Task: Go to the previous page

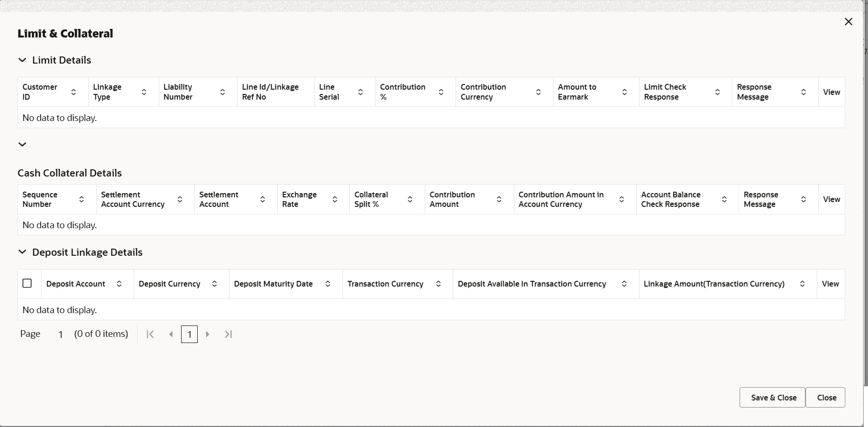Action: [x=171, y=334]
